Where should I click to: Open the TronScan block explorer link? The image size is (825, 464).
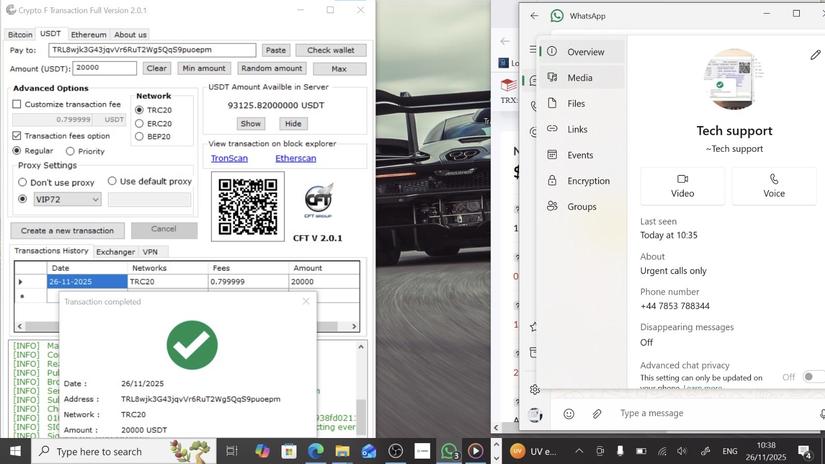(x=229, y=158)
